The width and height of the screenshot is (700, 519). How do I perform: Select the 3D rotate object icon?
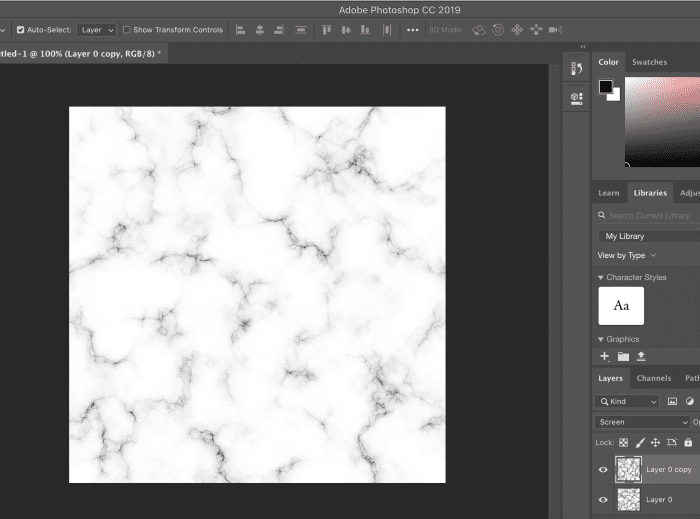pyautogui.click(x=479, y=30)
